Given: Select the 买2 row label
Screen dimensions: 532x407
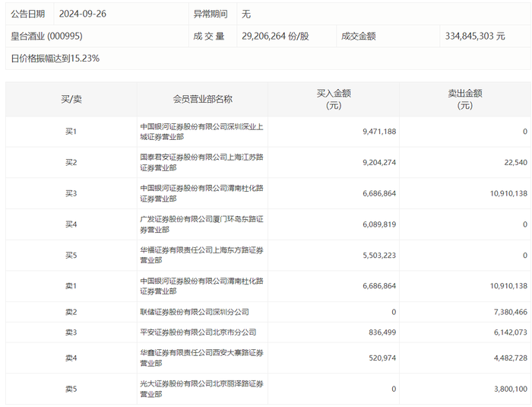Looking at the screenshot, I should click(71, 162).
